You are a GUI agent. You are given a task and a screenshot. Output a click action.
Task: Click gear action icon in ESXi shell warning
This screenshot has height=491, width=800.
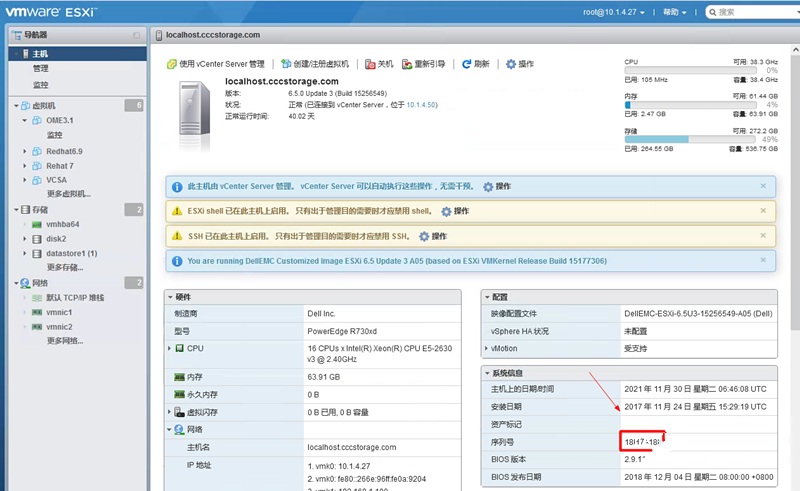[446, 211]
